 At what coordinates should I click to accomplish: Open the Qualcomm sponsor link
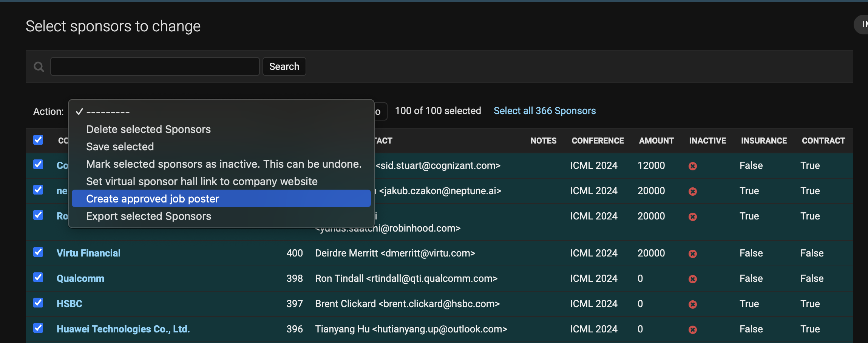[80, 278]
